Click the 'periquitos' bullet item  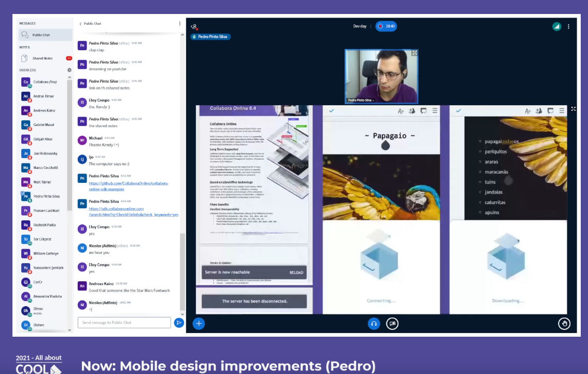point(495,151)
